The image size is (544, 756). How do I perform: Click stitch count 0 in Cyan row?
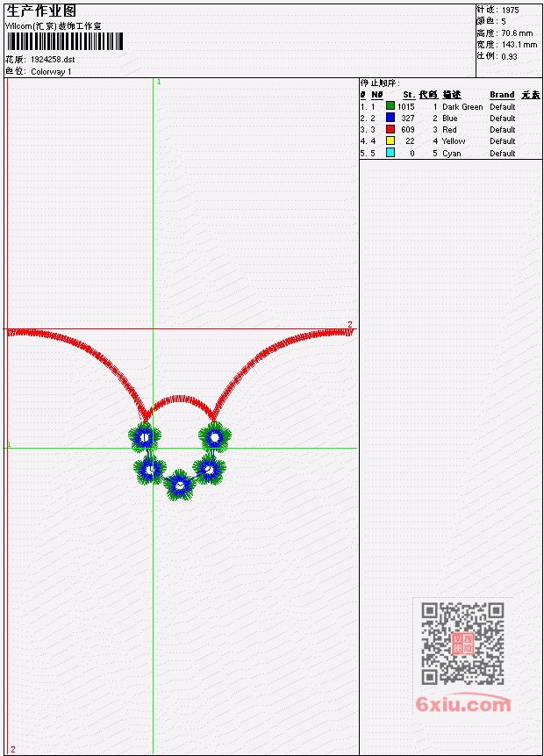click(x=412, y=154)
